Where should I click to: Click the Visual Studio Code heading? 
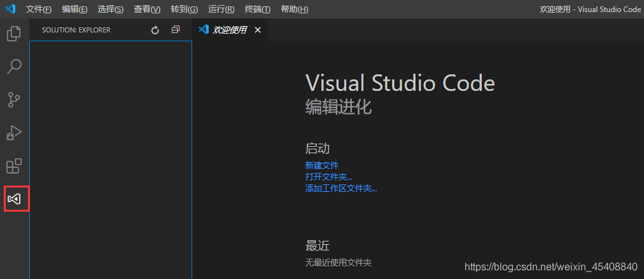click(x=400, y=83)
